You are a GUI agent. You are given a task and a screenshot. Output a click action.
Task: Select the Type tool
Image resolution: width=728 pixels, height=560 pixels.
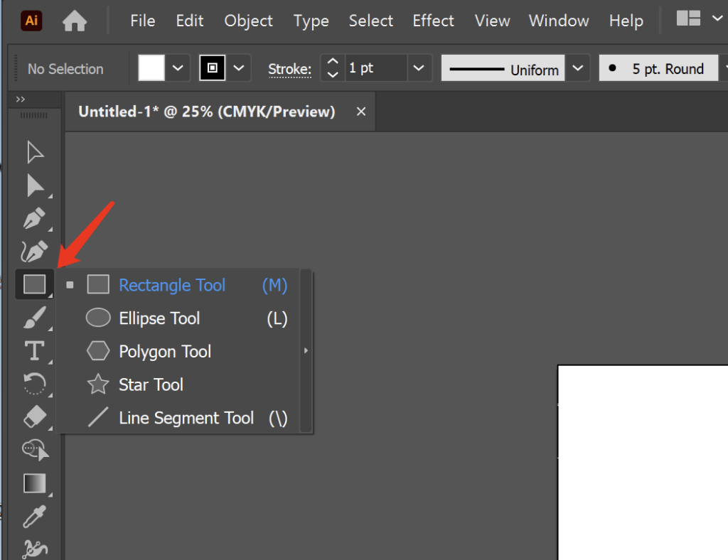(x=35, y=350)
